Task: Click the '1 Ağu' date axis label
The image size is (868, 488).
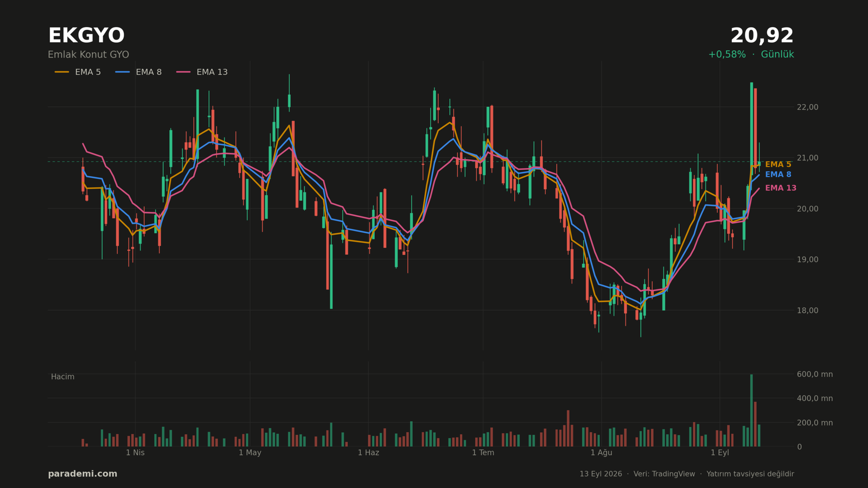Action: tap(601, 453)
